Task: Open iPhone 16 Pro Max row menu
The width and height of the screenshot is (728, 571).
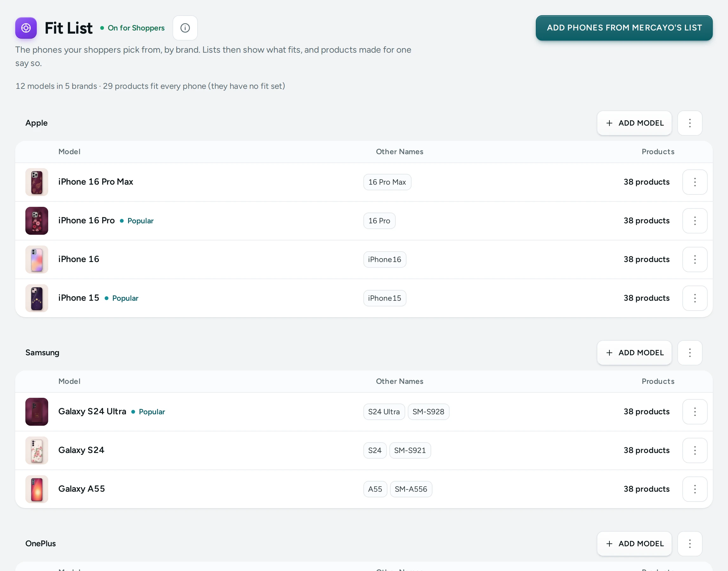Action: point(695,182)
